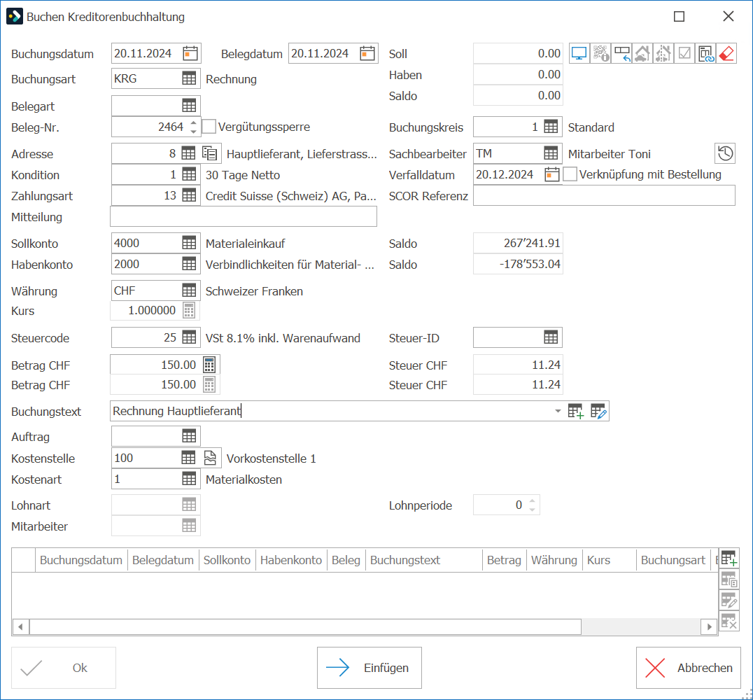Click the add-row icon beside Buchungstext
The image size is (753, 700).
click(x=576, y=412)
